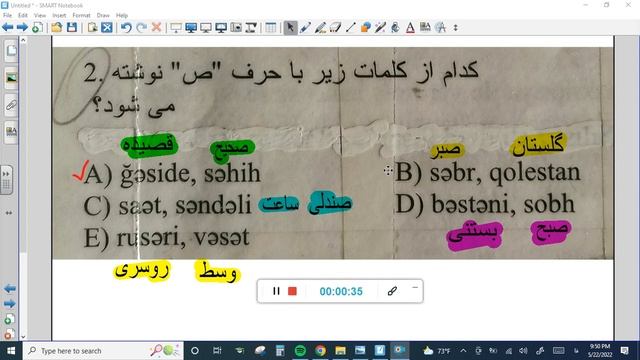640x360 pixels.
Task: Select the Creative Pen crayon tool
Action: (320, 27)
